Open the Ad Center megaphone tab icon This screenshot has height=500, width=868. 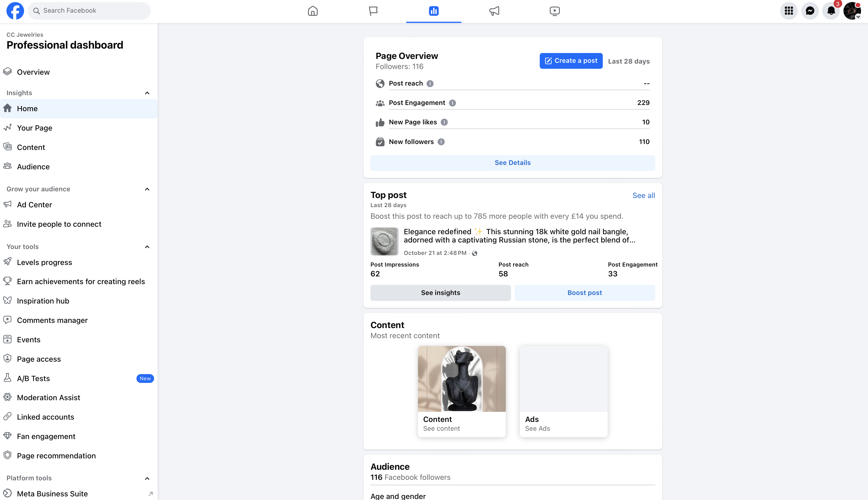click(x=494, y=11)
